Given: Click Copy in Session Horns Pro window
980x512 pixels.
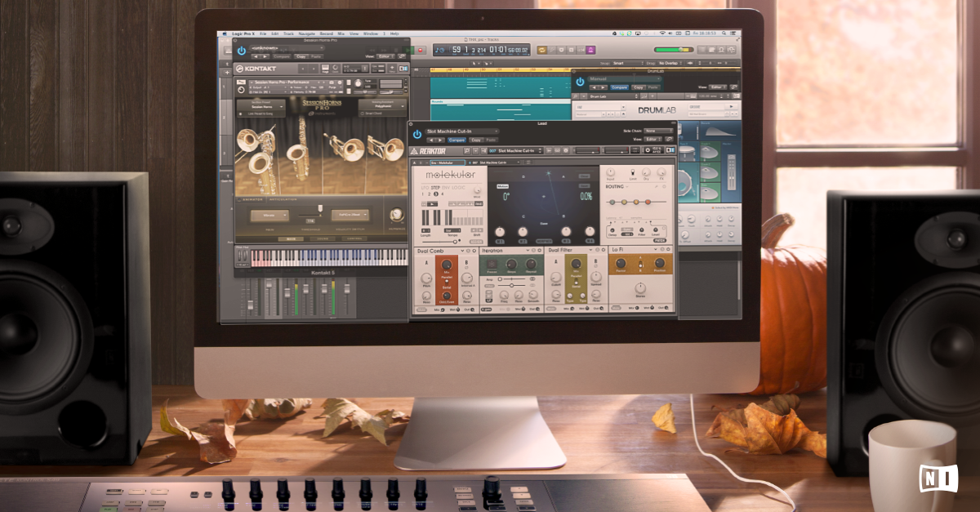Looking at the screenshot, I should pyautogui.click(x=301, y=56).
